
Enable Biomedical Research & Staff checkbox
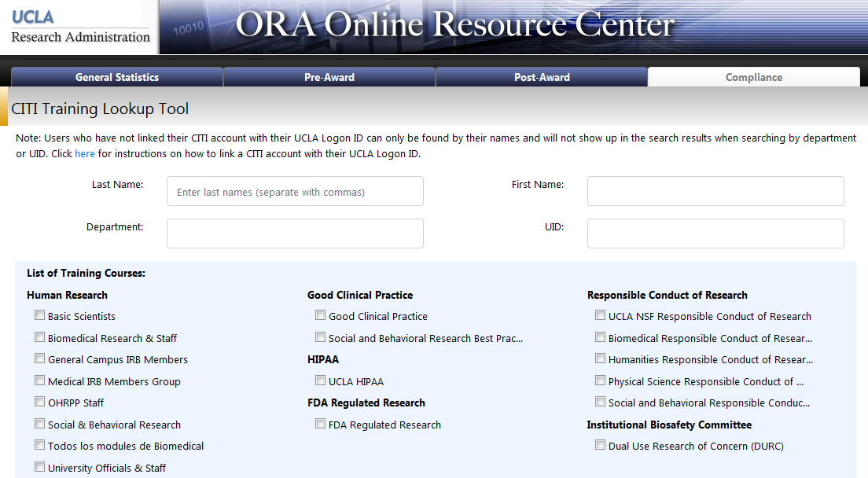[x=39, y=337]
